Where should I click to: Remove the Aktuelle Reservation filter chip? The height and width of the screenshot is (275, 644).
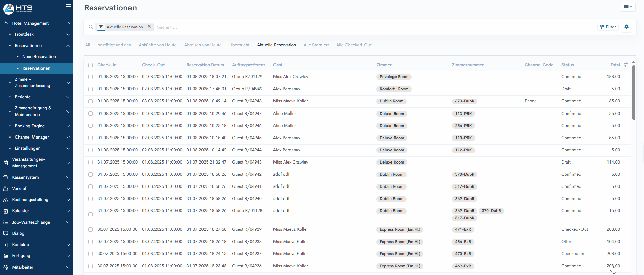[149, 26]
